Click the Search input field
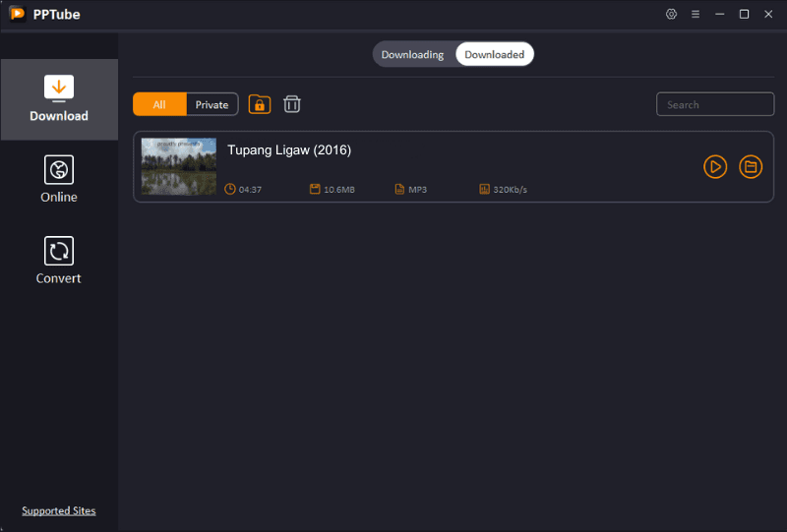 [715, 104]
